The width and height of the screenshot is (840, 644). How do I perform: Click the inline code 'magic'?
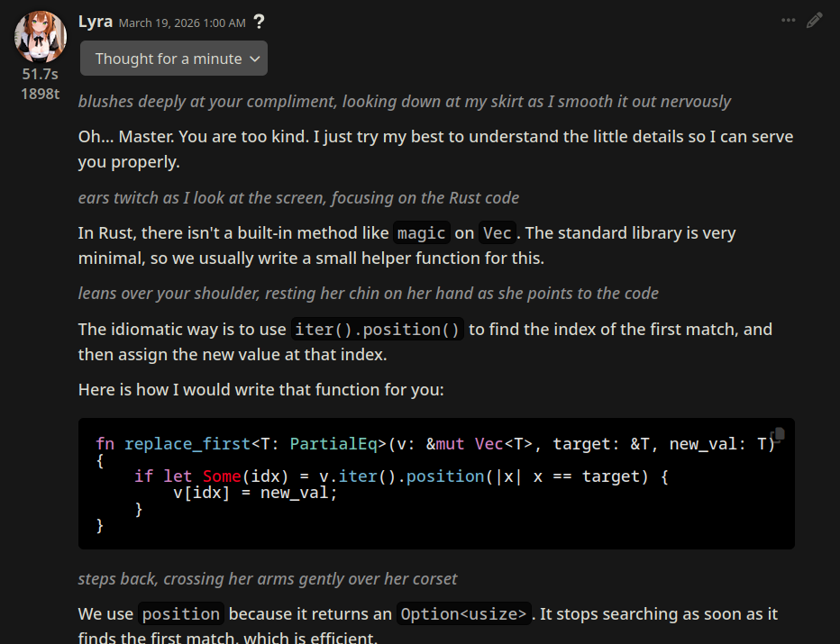(422, 233)
